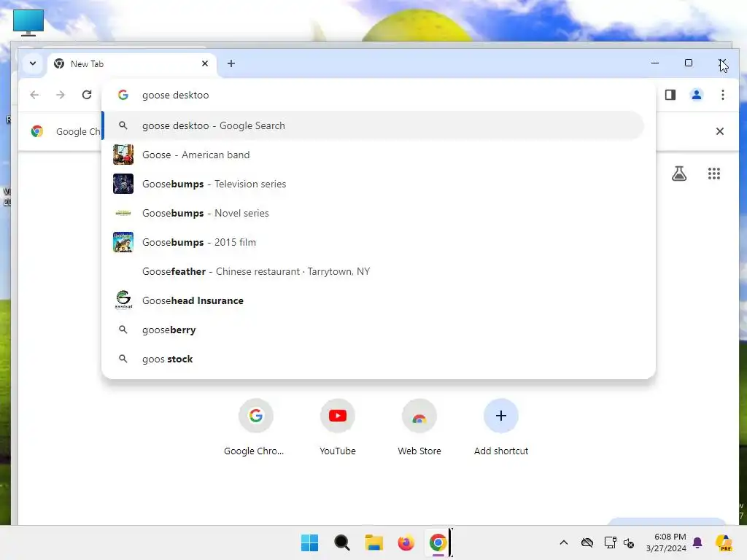Click the display/network tray icon
The height and width of the screenshot is (560, 747).
click(610, 542)
